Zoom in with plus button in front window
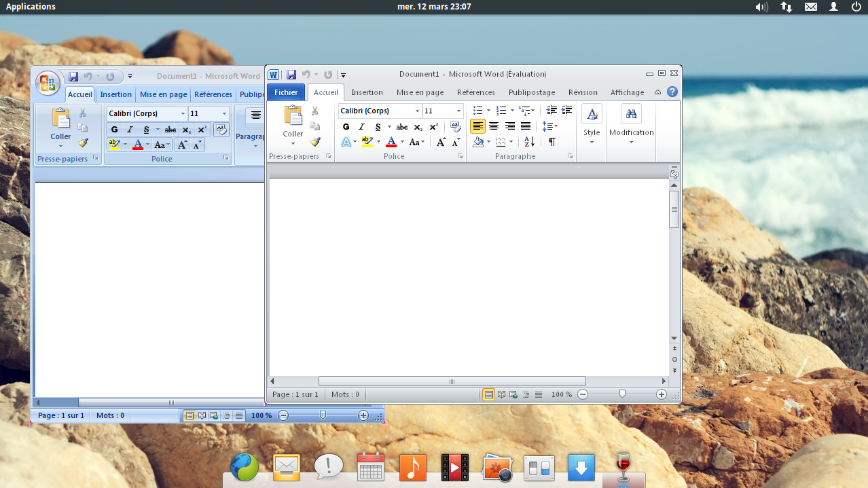 click(661, 394)
